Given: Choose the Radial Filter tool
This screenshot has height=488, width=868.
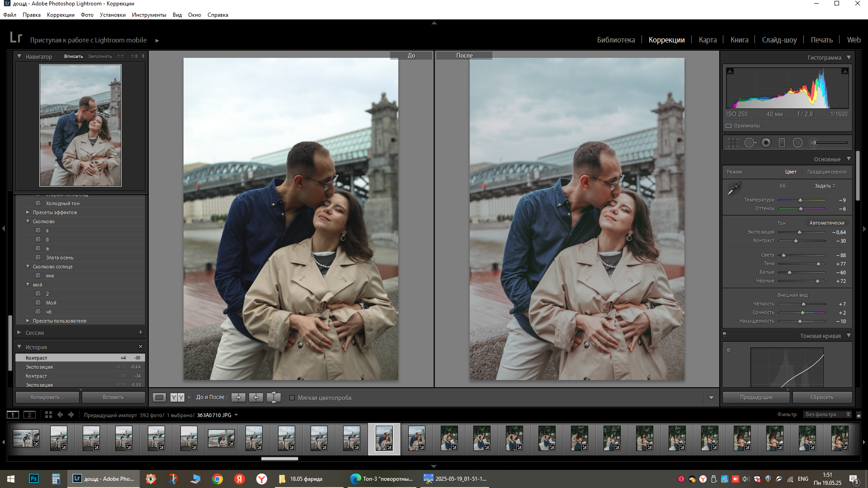Looking at the screenshot, I should (797, 143).
